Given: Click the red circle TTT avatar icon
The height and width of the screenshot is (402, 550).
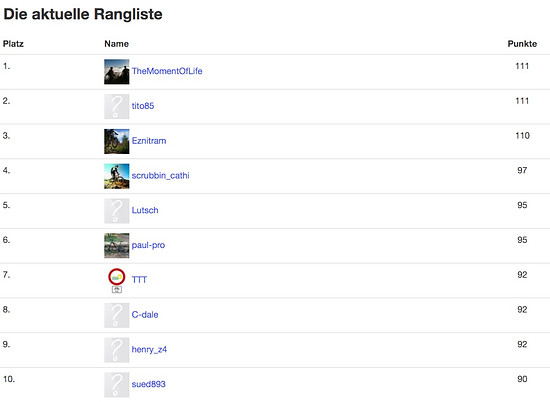Looking at the screenshot, I should (116, 280).
